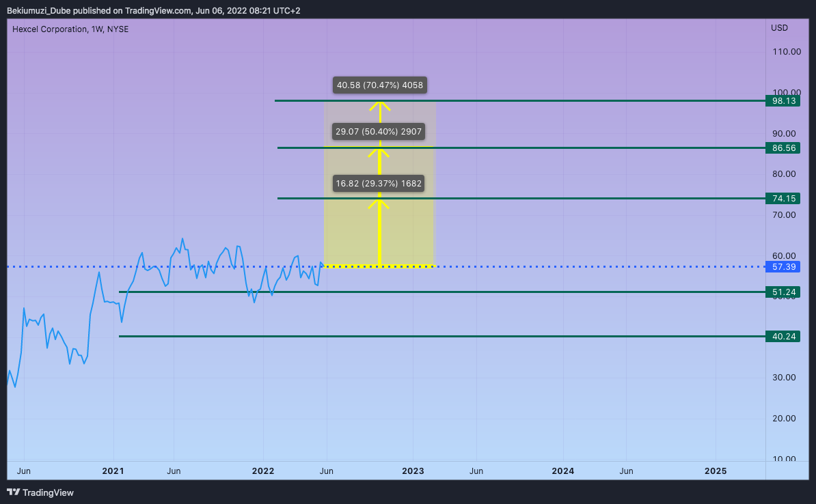Click the 80.00 price axis tick
The height and width of the screenshot is (504, 816).
coord(784,174)
